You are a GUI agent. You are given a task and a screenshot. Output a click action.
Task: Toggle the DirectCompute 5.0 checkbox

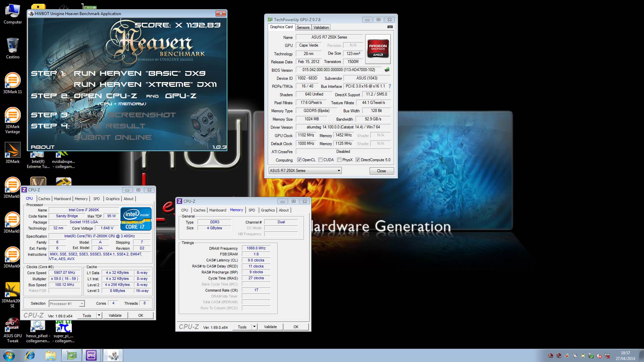click(x=358, y=160)
